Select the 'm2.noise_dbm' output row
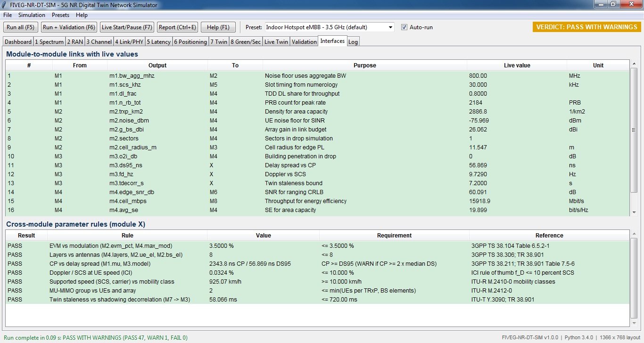Screen dimensions: 644x343 [x=318, y=120]
